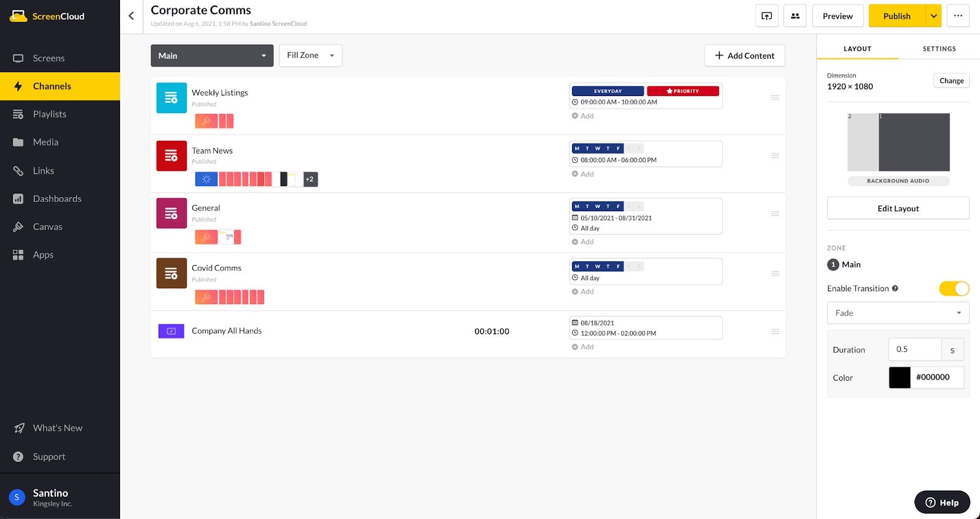Click the Company All Hands duration 00:01:00
This screenshot has height=519, width=980.
(492, 331)
